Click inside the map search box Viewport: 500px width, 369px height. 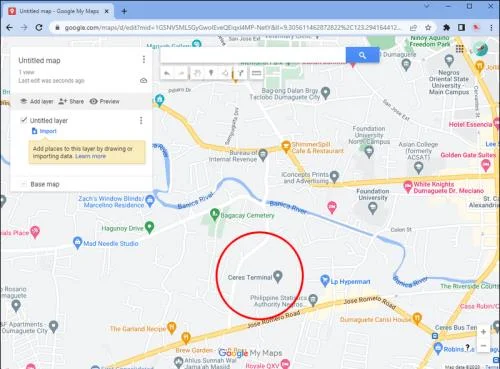[x=253, y=55]
